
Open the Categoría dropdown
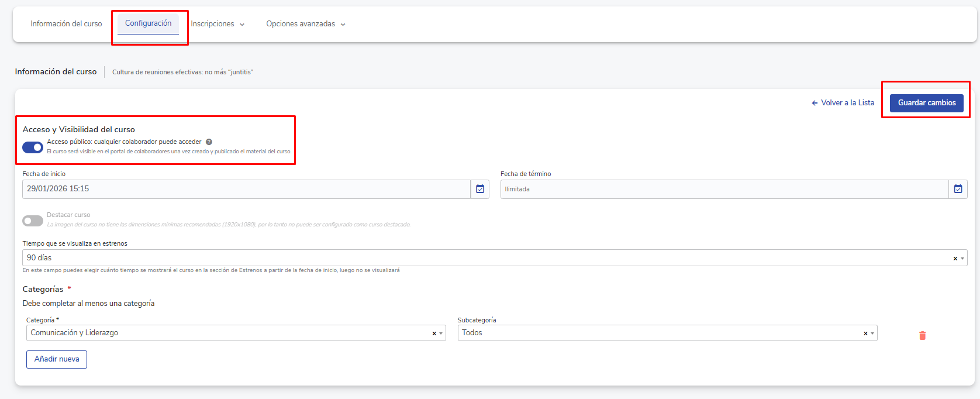[441, 333]
